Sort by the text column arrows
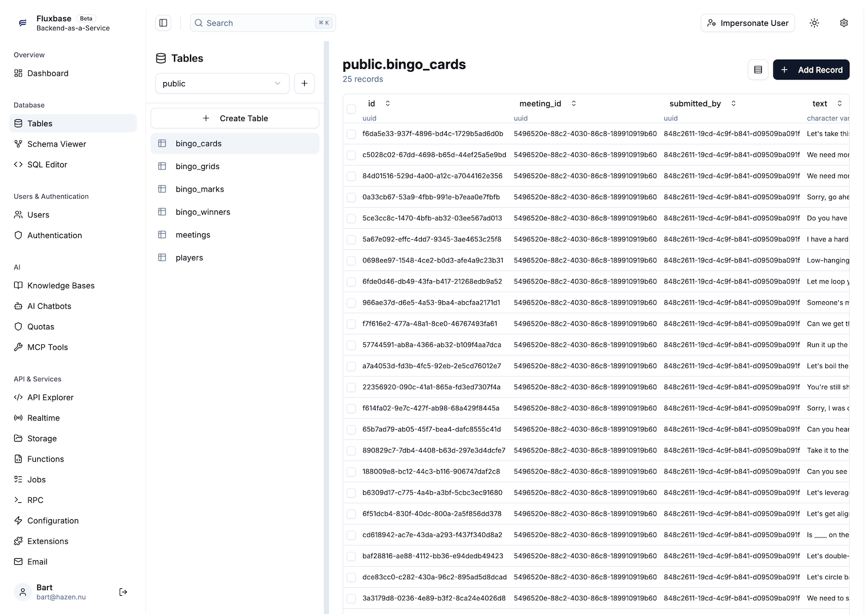This screenshot has width=868, height=614. 839,103
